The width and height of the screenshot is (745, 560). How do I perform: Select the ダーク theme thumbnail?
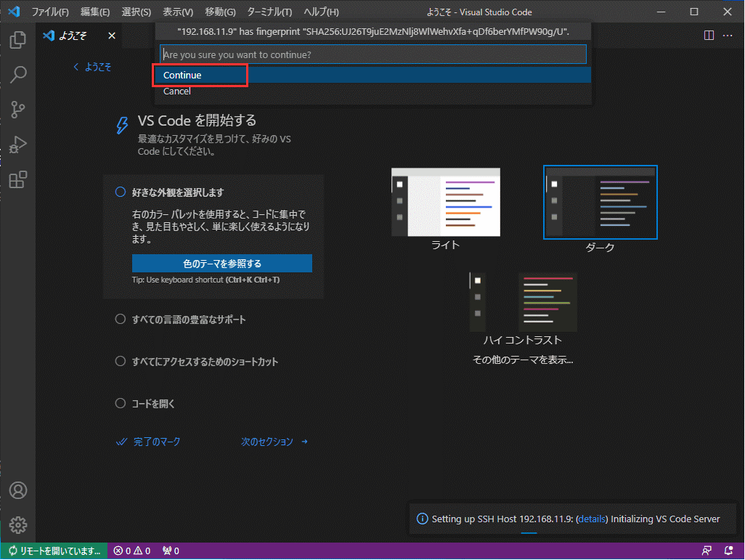pyautogui.click(x=600, y=202)
